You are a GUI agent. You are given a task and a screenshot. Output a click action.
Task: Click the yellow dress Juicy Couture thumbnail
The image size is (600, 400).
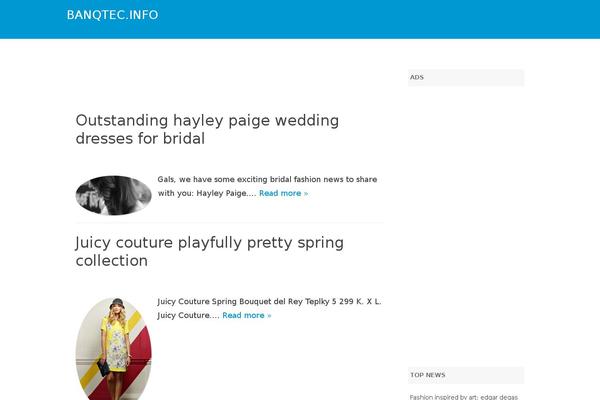click(x=114, y=349)
